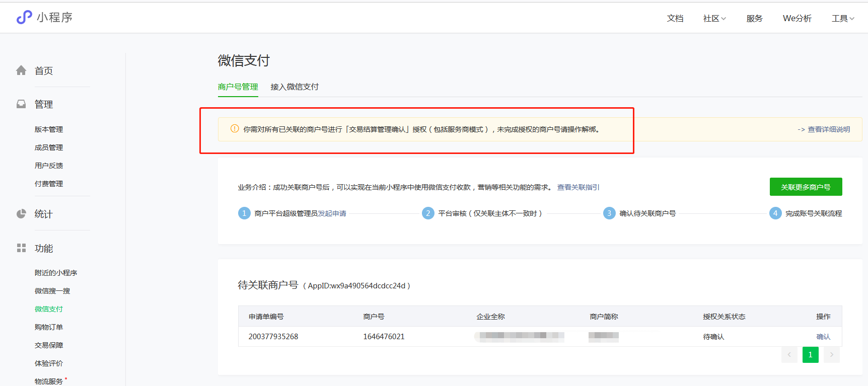Screen dimensions: 868x386
Task: Click the 待关联商户号 section title
Action: 268,285
